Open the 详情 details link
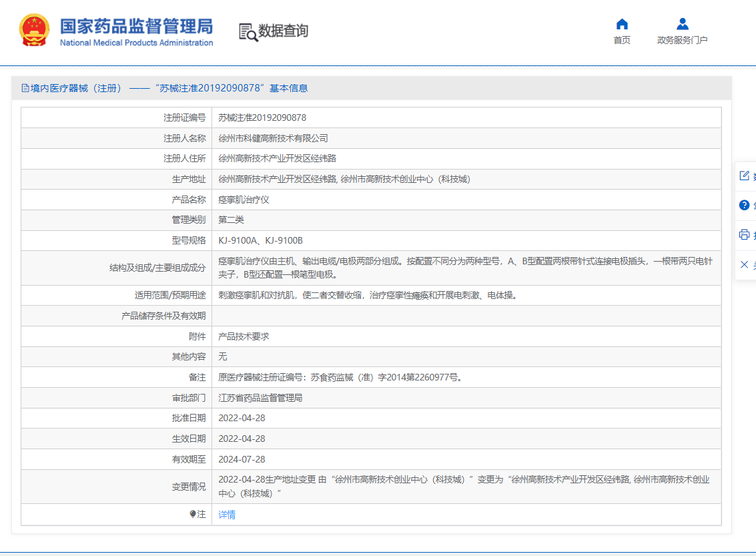756x556 pixels. [x=227, y=515]
